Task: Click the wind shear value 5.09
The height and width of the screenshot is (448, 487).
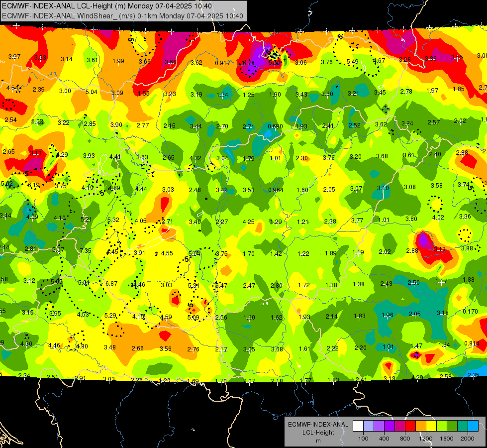Action: (193, 318)
